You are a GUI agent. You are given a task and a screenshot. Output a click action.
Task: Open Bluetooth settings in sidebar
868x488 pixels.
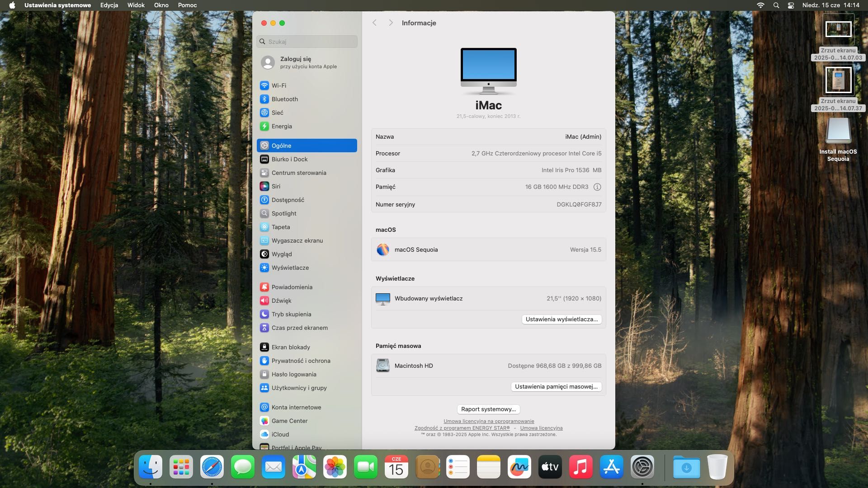coord(307,99)
